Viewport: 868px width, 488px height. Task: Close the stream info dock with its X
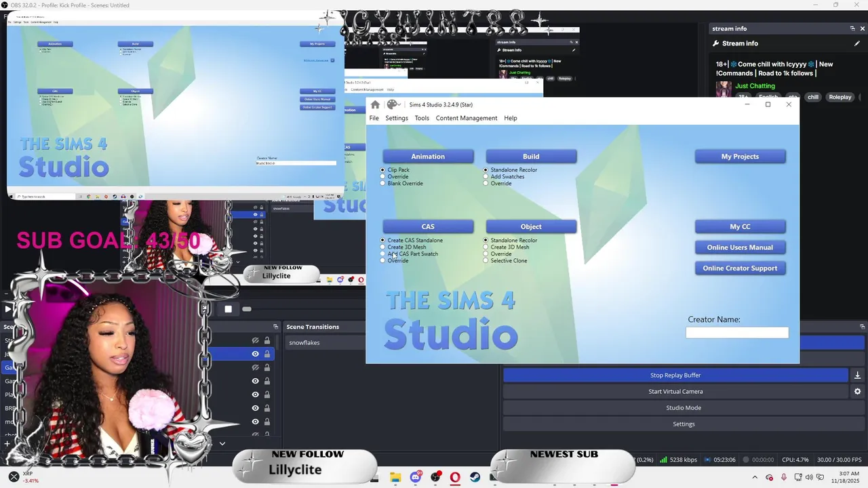863,28
